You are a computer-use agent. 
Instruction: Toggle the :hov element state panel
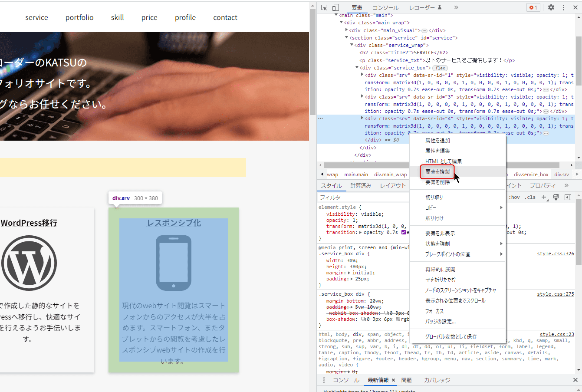coord(514,197)
